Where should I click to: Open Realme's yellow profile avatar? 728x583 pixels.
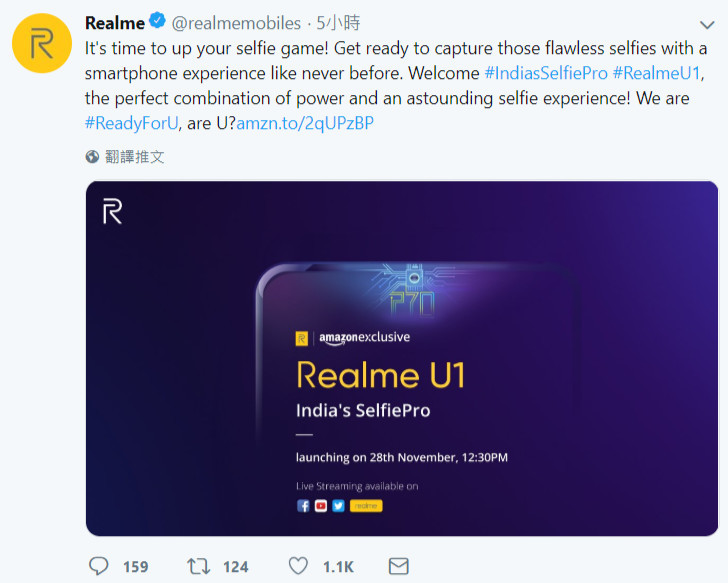[41, 43]
